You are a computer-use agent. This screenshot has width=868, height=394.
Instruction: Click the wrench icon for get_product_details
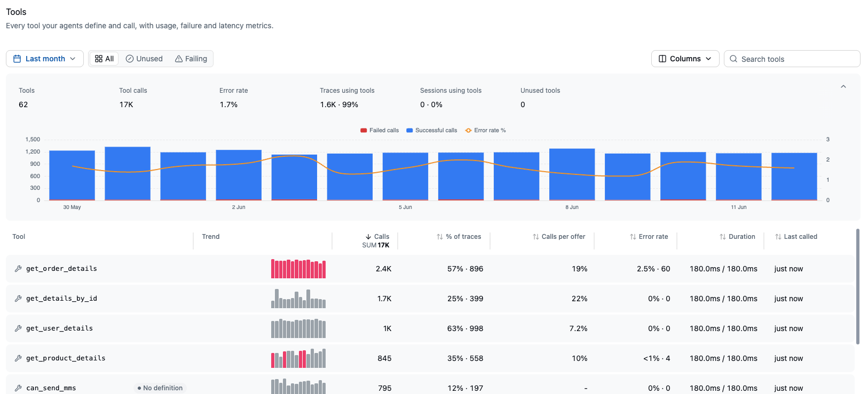[18, 358]
